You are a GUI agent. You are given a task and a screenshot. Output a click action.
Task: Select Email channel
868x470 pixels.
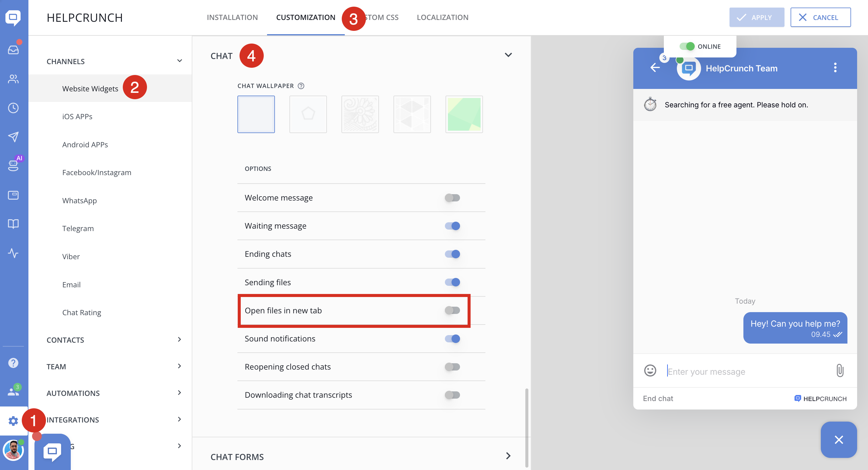click(x=71, y=285)
